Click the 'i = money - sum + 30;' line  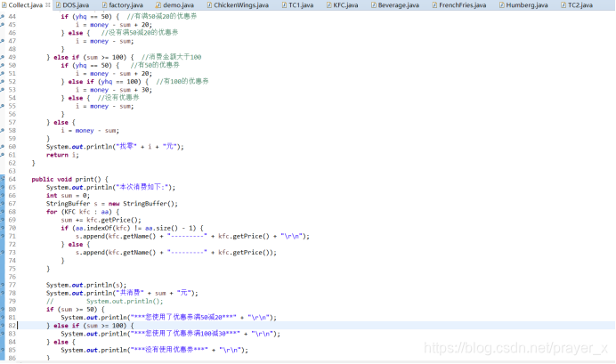tap(114, 90)
